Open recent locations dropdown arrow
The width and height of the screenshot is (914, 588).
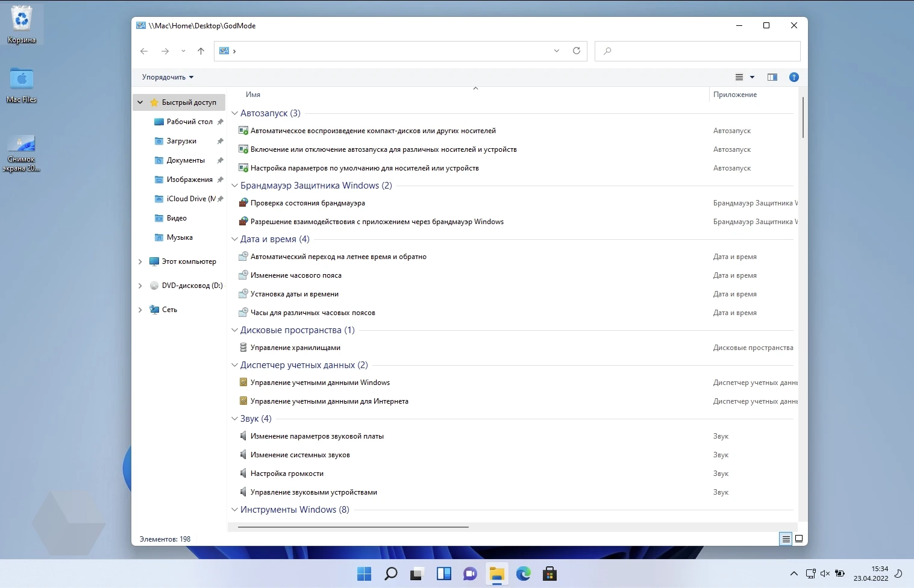183,51
